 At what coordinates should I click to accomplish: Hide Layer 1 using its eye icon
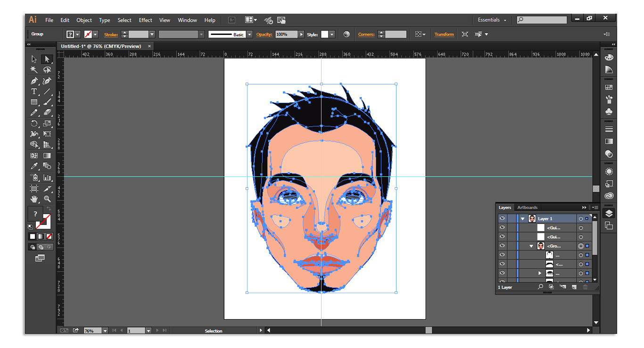502,219
